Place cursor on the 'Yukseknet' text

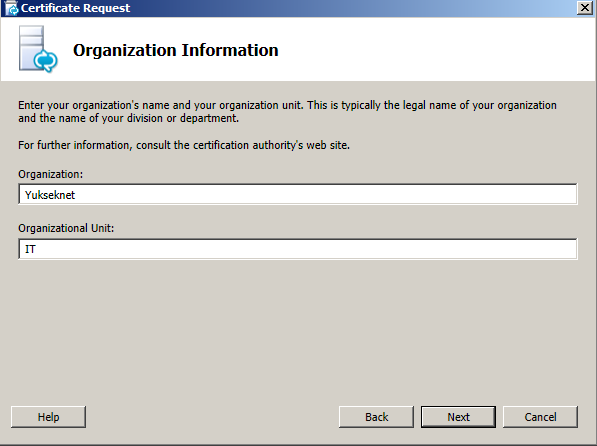pos(50,195)
